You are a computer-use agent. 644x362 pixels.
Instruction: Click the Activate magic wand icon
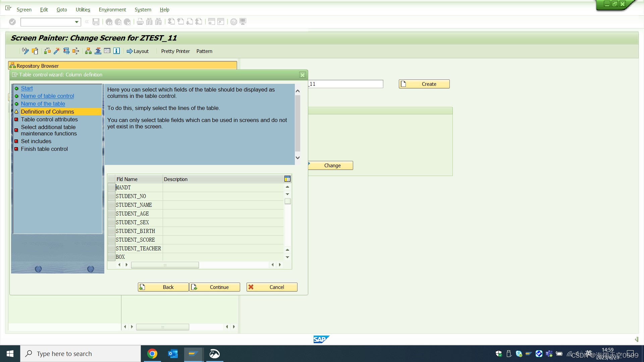point(57,51)
